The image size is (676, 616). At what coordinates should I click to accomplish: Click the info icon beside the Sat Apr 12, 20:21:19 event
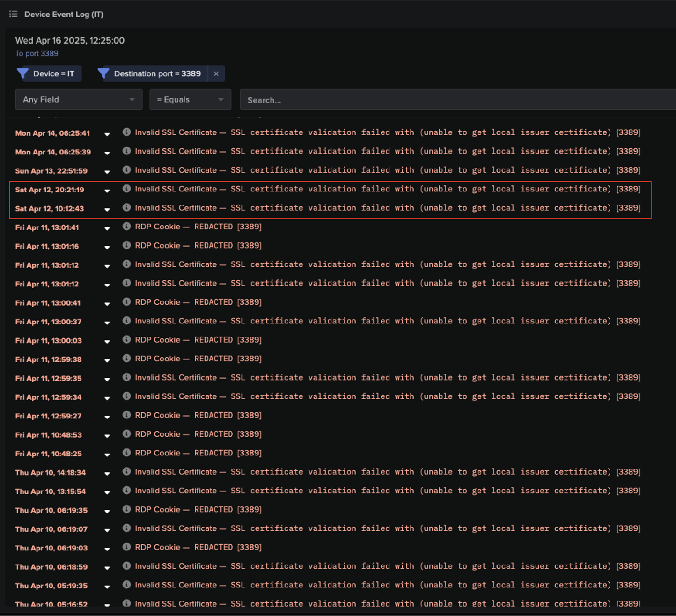click(x=126, y=189)
